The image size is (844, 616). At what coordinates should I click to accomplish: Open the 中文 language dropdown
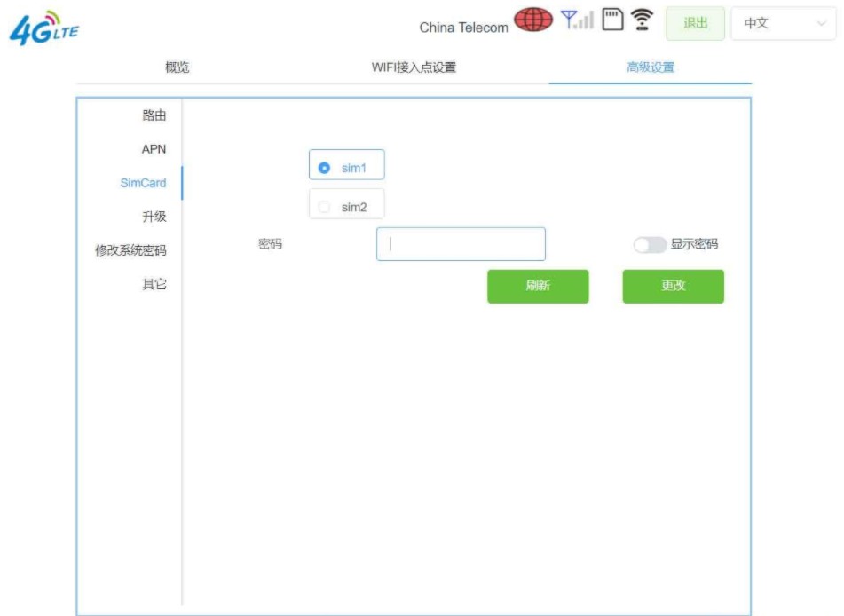(x=783, y=24)
